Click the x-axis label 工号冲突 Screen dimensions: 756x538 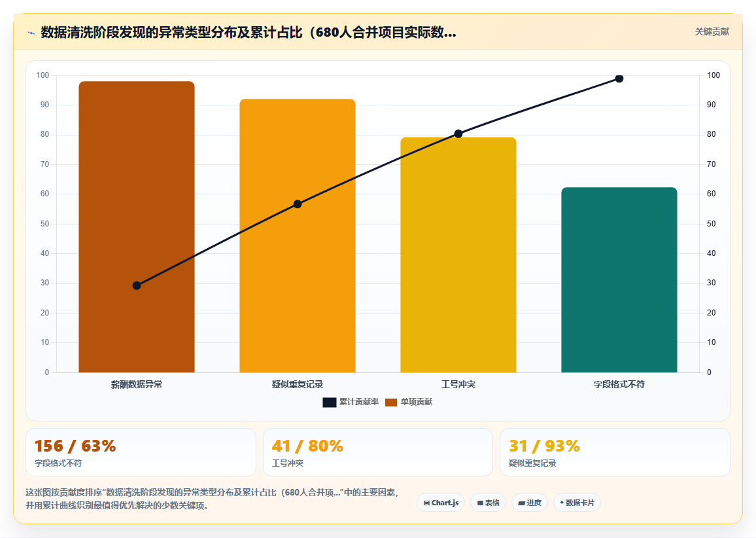click(x=458, y=385)
